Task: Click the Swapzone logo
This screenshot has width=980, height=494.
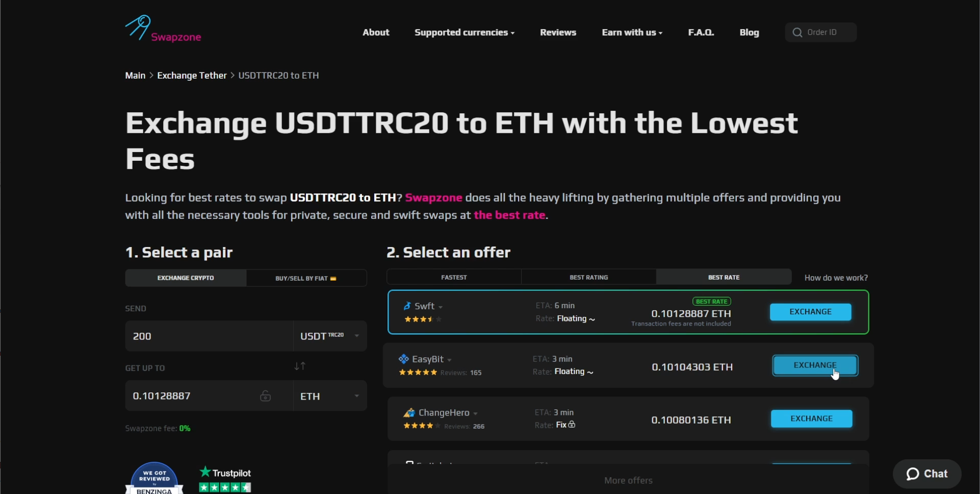Action: [163, 29]
